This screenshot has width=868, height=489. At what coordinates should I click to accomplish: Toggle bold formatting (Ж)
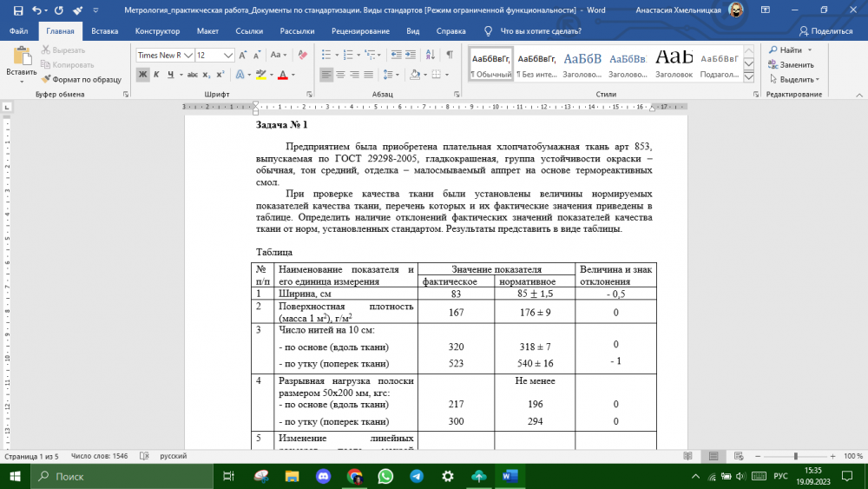[x=143, y=75]
